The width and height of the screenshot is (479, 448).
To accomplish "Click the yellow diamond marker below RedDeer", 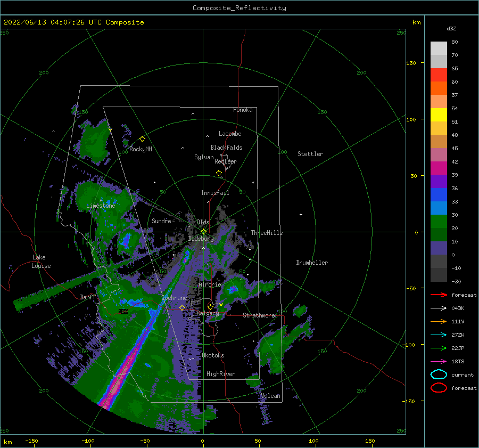I will click(219, 173).
